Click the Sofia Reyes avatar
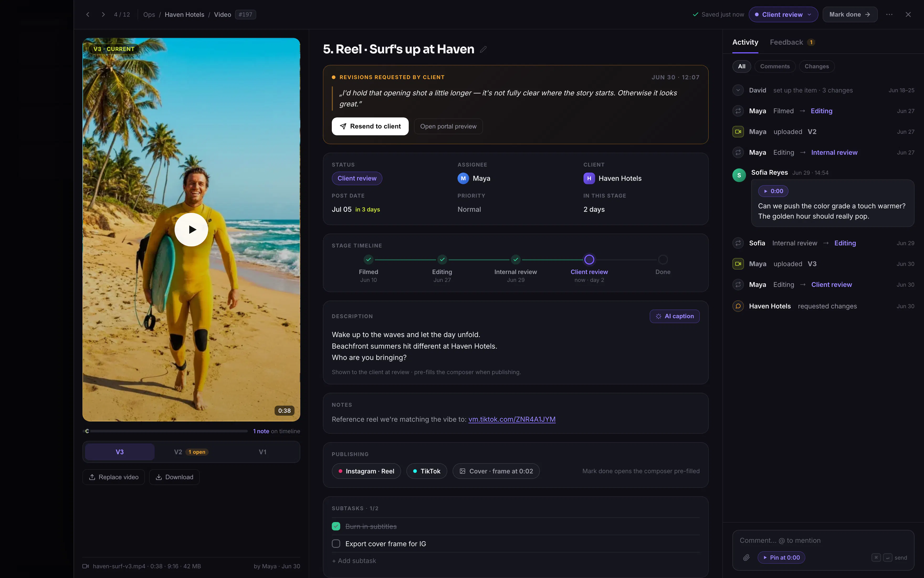 739,175
